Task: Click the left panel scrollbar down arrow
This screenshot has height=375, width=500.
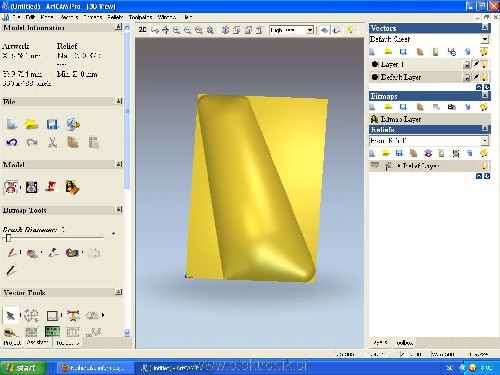Action: pos(127,333)
